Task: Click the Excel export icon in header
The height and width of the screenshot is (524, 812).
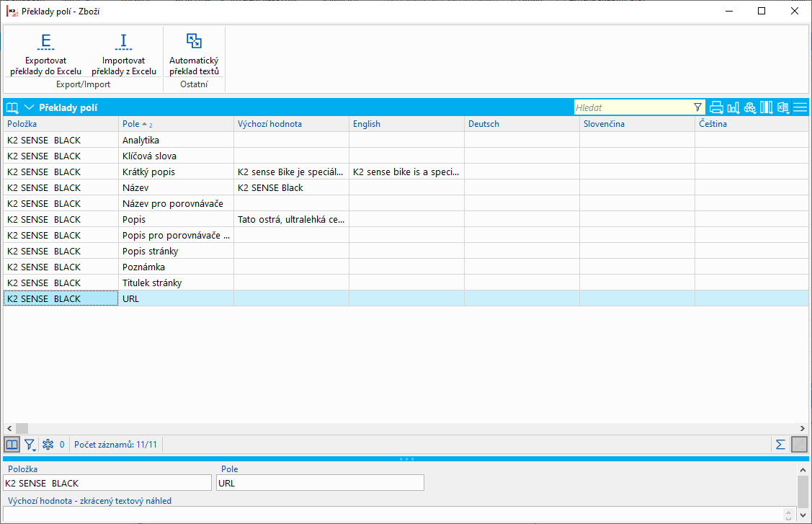Action: coord(783,107)
